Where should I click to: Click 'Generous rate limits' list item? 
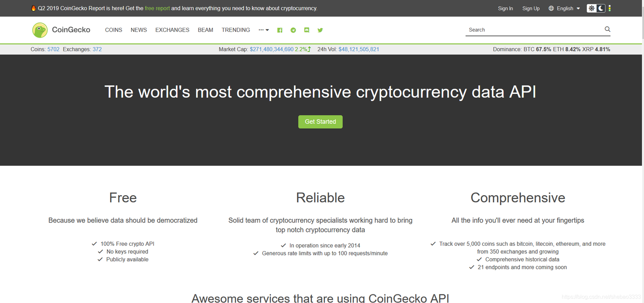click(320, 253)
